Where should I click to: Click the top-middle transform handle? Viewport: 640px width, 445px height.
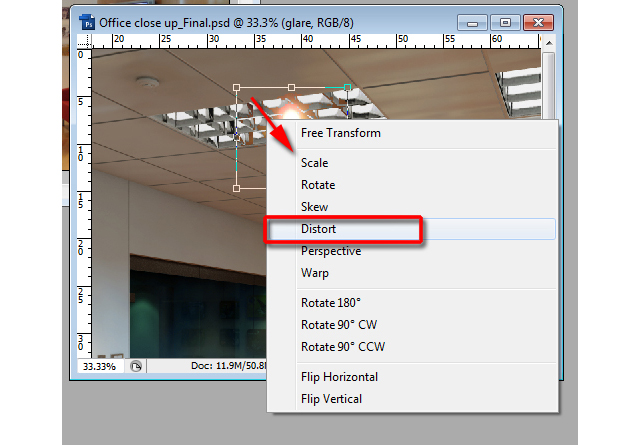point(291,87)
